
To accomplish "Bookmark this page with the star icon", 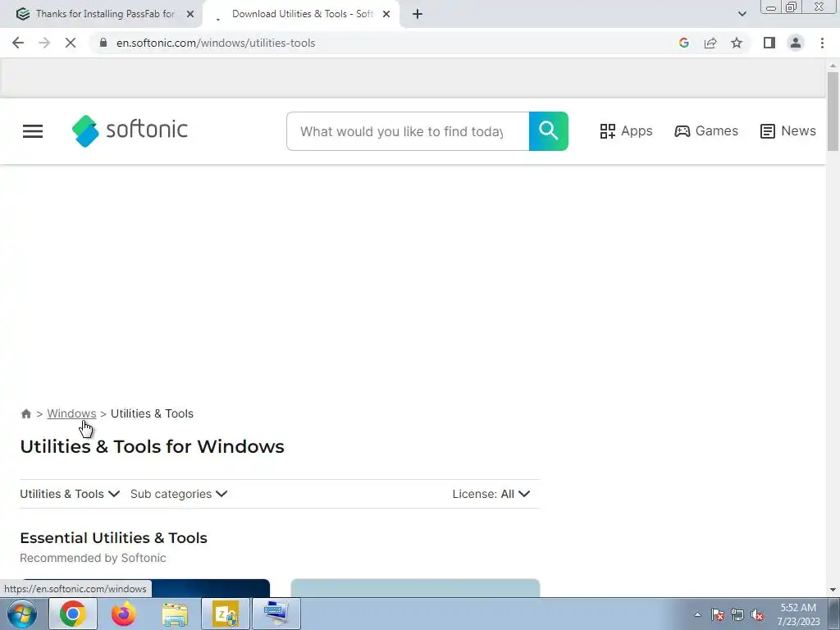I will 737,43.
